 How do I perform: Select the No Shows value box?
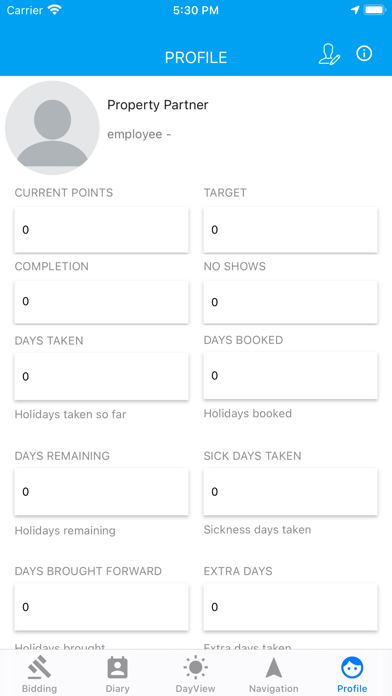[290, 302]
